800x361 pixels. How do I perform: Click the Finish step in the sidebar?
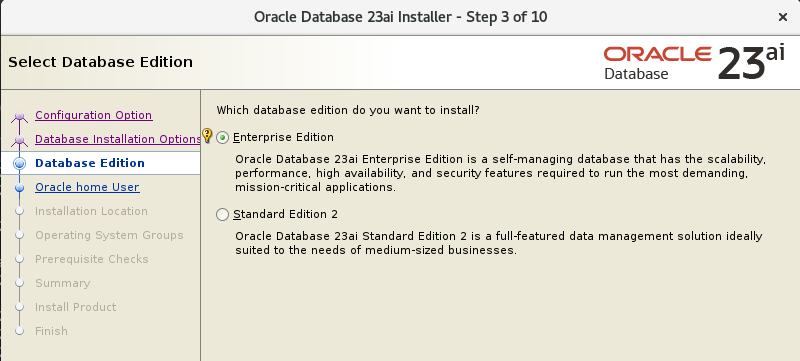pos(51,331)
